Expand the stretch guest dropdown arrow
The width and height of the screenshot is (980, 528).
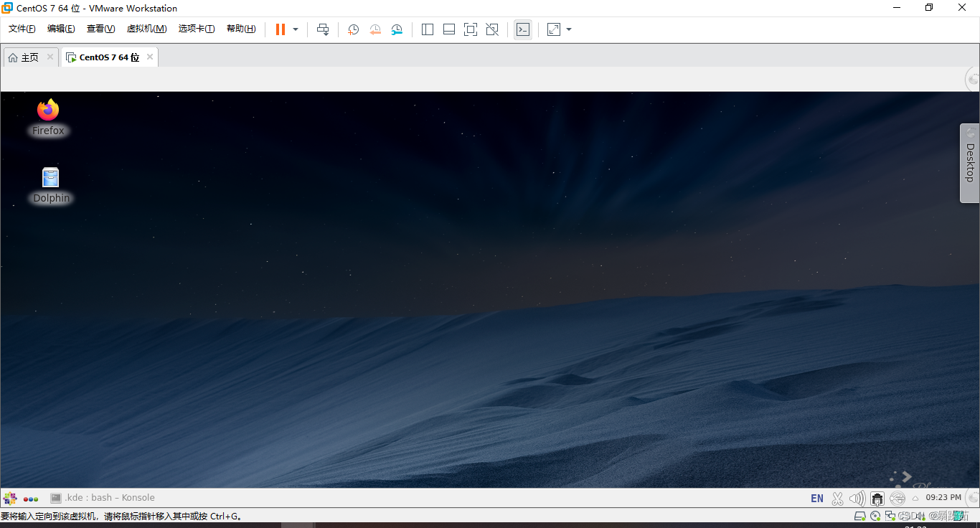click(x=569, y=29)
